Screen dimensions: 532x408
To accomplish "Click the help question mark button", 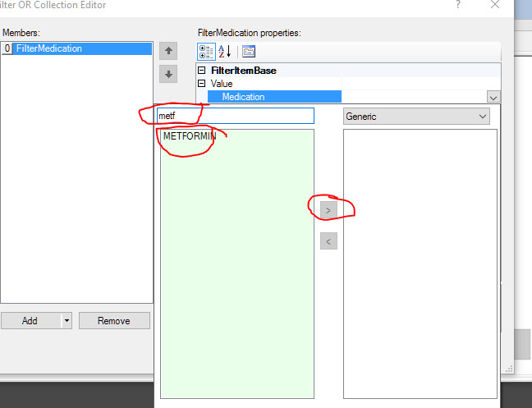I will (457, 5).
